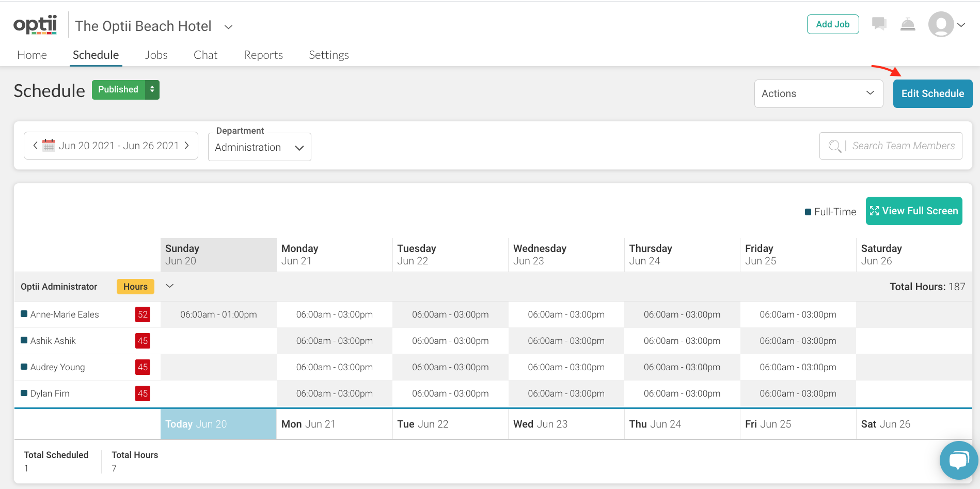The width and height of the screenshot is (980, 489).
Task: Click Ashik Ashik's Tuesday shift cell
Action: pyautogui.click(x=450, y=341)
